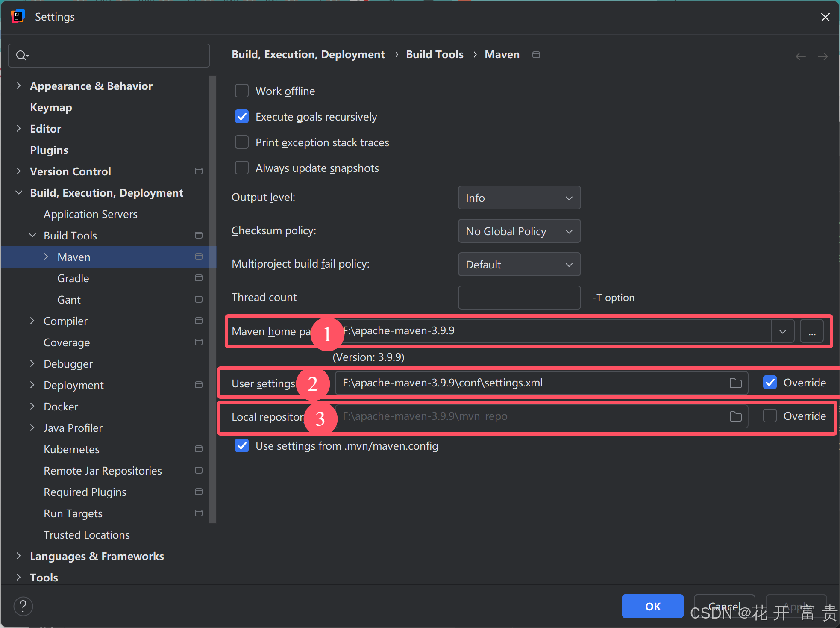Toggle Override checkbox for Local repository
Screen dimensions: 840x628
770,416
